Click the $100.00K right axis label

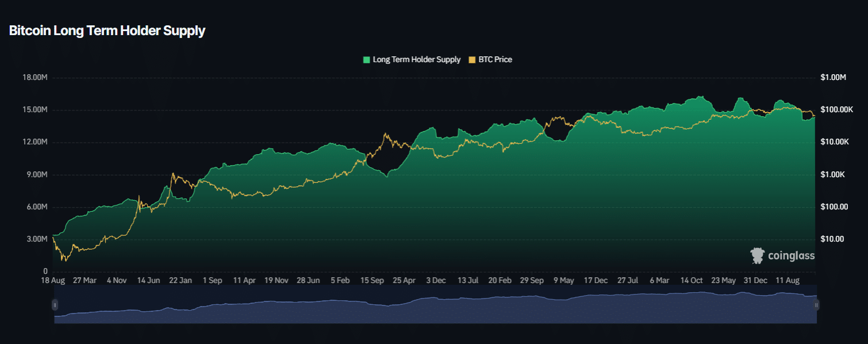837,110
